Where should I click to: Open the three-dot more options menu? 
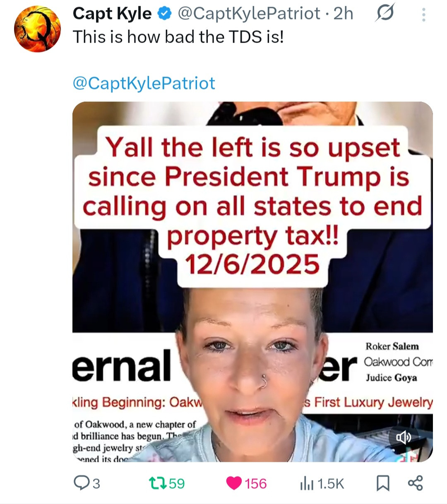423,15
